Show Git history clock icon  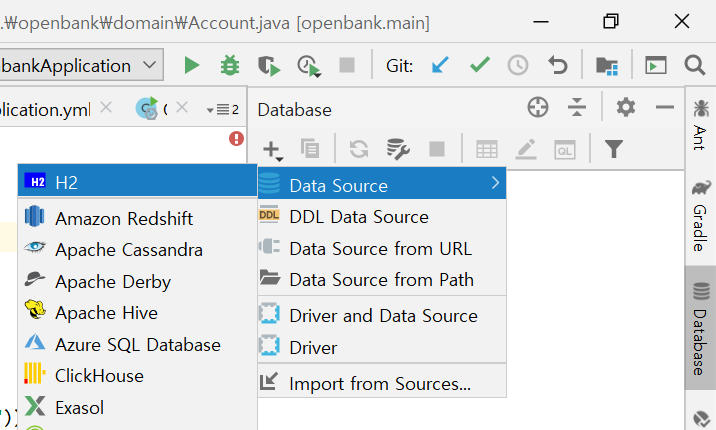518,65
